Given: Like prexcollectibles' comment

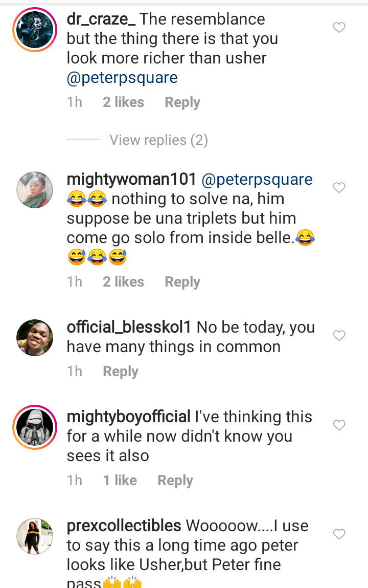Looking at the screenshot, I should (x=339, y=534).
